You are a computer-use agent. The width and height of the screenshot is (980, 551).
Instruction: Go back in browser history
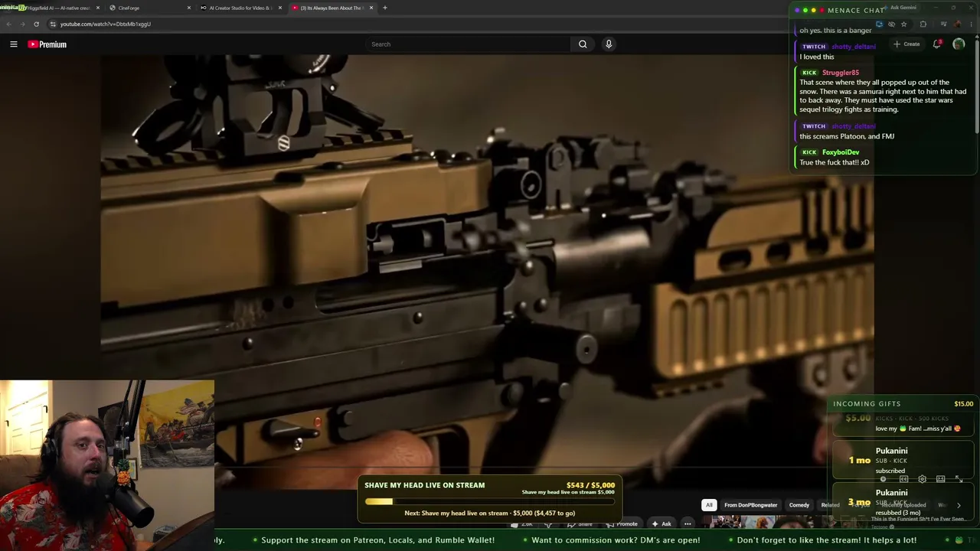click(x=8, y=24)
